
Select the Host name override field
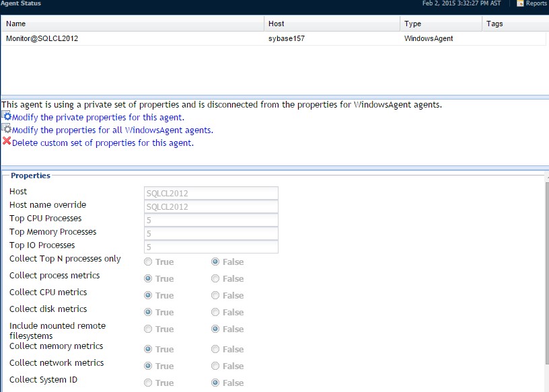point(211,206)
